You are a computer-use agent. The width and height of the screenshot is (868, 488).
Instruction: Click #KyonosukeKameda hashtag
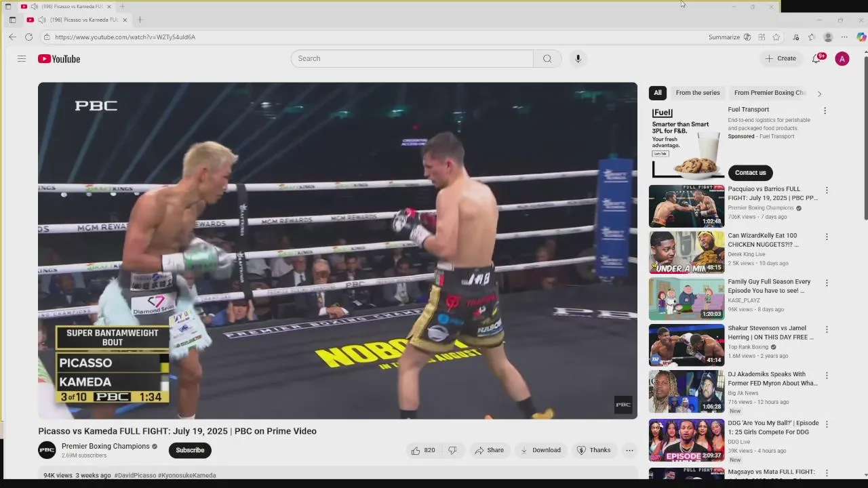[x=187, y=475]
